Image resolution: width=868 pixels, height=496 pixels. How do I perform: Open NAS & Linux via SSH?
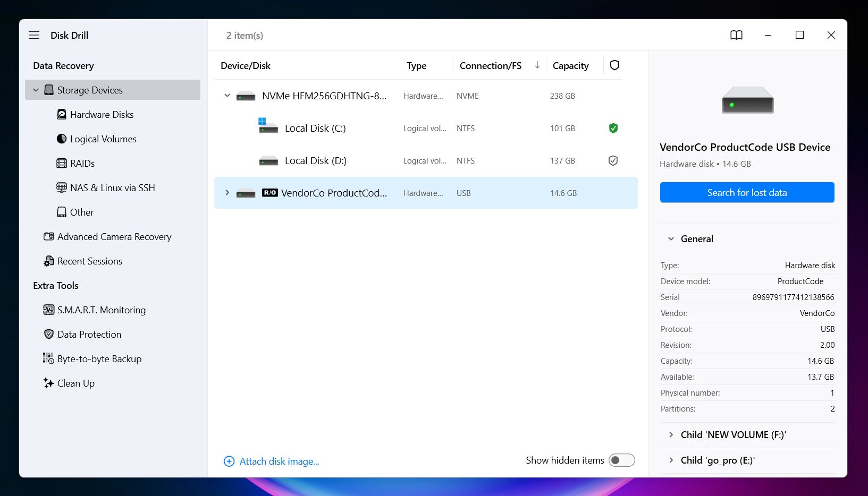click(x=113, y=187)
